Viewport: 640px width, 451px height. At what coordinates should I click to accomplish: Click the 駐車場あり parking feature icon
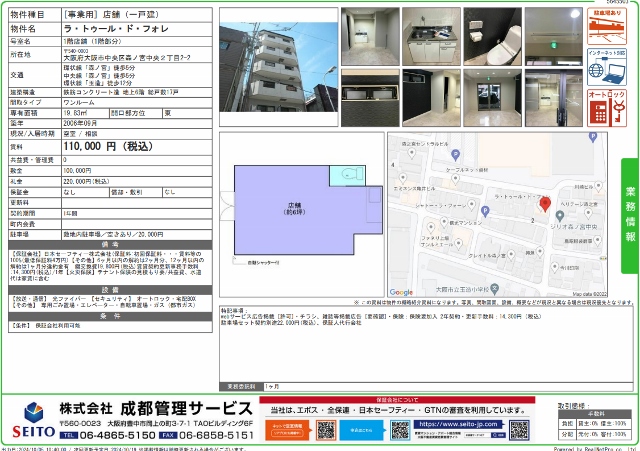click(607, 26)
